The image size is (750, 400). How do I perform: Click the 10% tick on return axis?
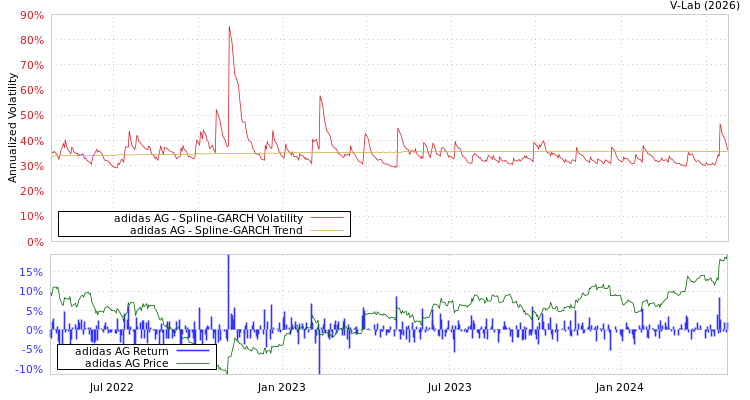pyautogui.click(x=31, y=292)
